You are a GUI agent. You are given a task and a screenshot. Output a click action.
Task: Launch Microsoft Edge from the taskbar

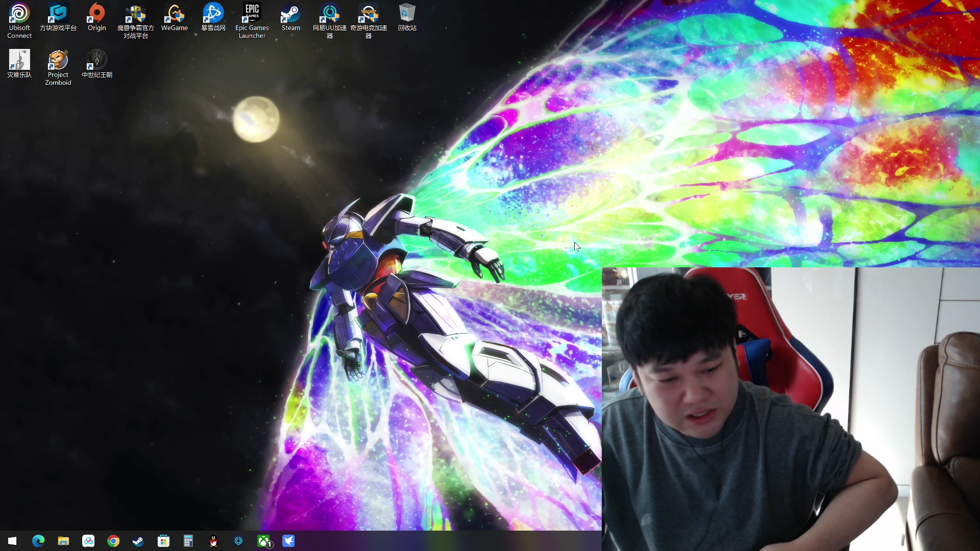pyautogui.click(x=38, y=541)
